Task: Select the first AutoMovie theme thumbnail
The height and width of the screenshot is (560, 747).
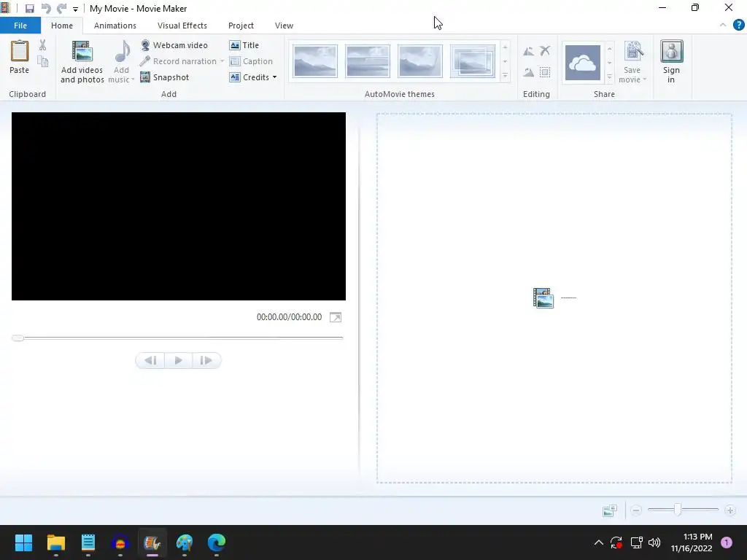Action: point(315,61)
